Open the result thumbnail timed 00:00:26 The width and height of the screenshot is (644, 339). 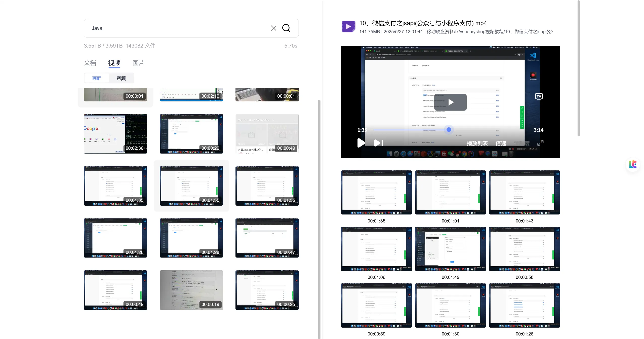(x=191, y=134)
